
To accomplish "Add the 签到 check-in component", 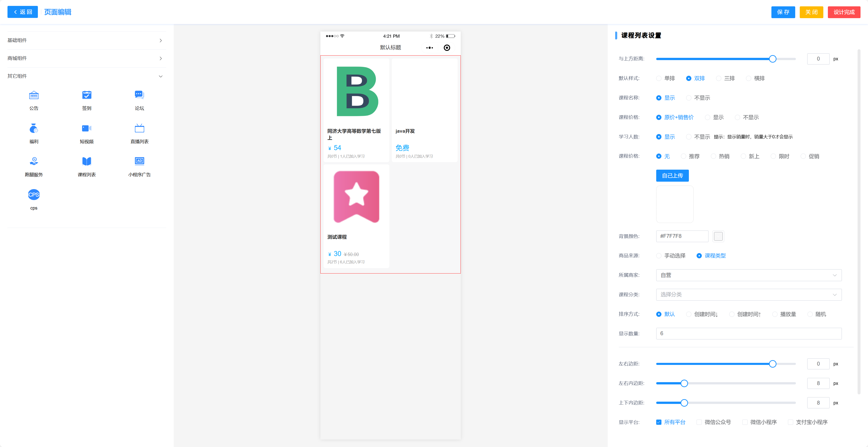I will (x=87, y=95).
